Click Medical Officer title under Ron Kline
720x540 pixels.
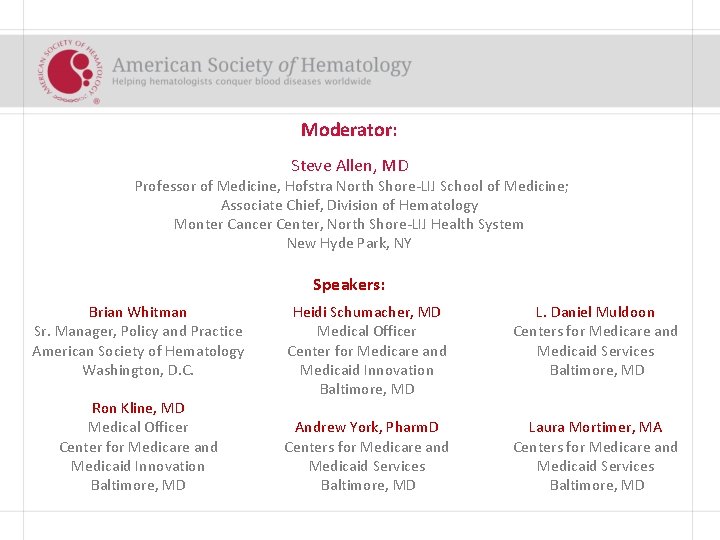click(x=138, y=427)
